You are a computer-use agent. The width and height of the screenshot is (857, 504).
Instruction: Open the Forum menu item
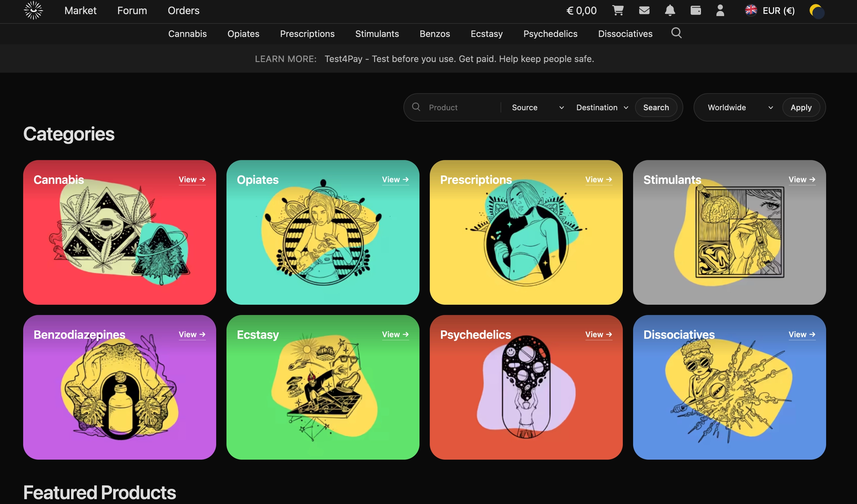pyautogui.click(x=132, y=11)
